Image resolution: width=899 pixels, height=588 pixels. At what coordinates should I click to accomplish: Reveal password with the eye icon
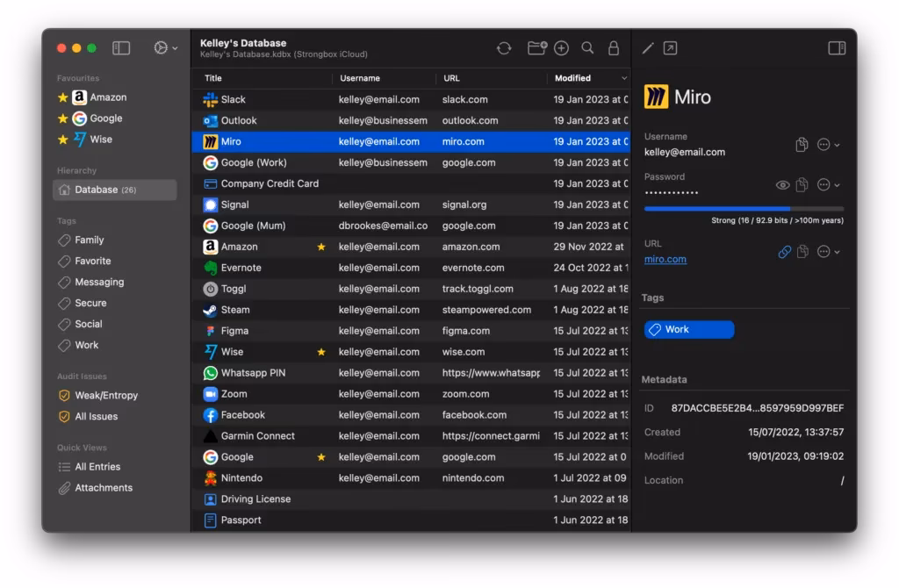coord(782,185)
